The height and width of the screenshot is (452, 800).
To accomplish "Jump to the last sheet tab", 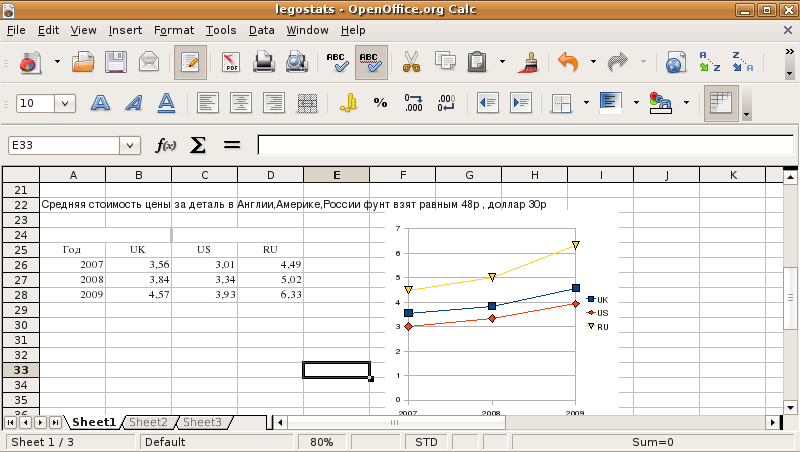I will pyautogui.click(x=56, y=422).
